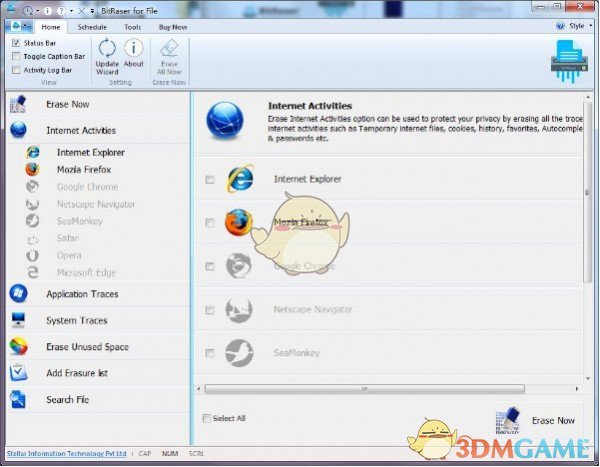The image size is (600, 467).
Task: Click the BitRaser shredder logo
Action: tap(569, 61)
